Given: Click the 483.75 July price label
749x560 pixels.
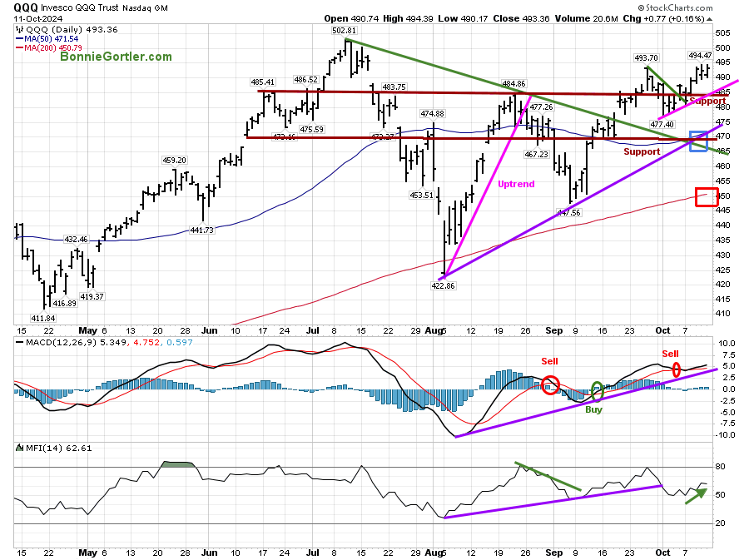Looking at the screenshot, I should pos(394,87).
